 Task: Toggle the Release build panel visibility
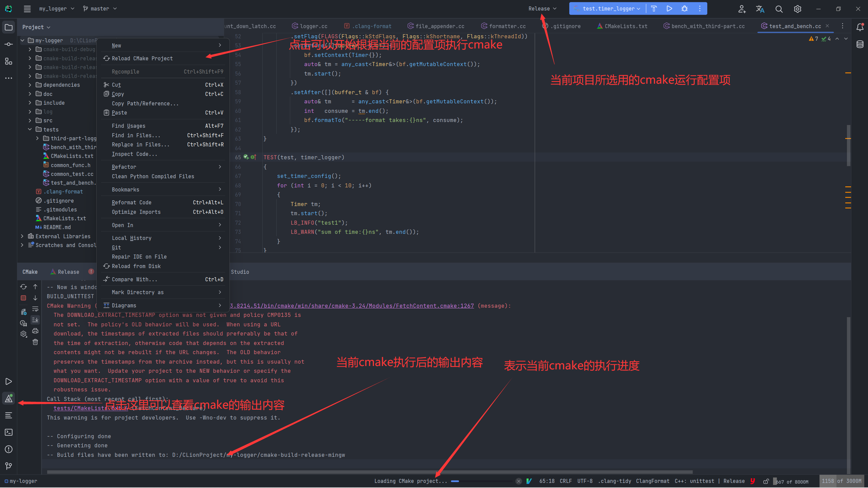coord(68,272)
